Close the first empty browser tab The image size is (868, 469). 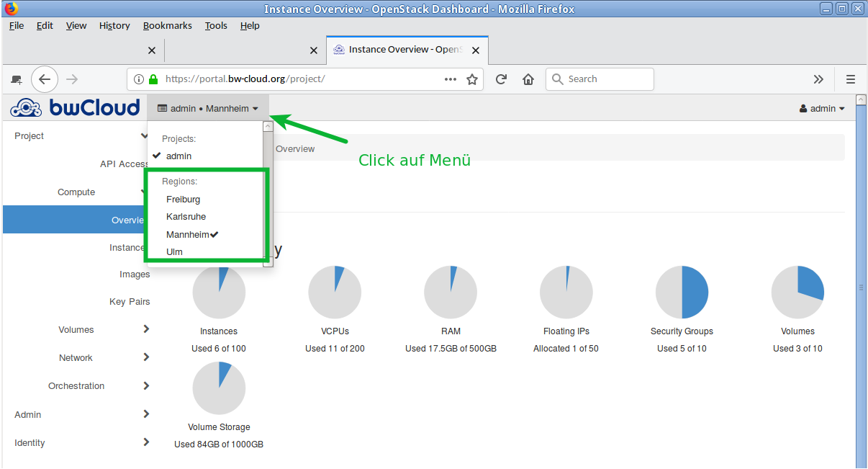(151, 50)
